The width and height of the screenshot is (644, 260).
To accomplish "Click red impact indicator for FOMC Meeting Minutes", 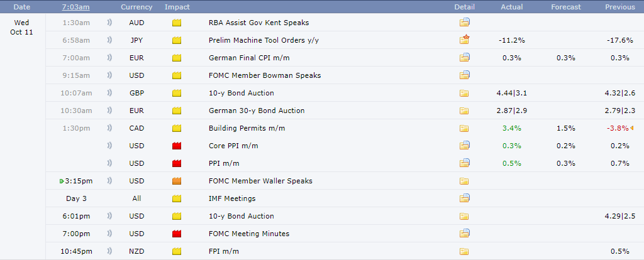I will click(177, 234).
